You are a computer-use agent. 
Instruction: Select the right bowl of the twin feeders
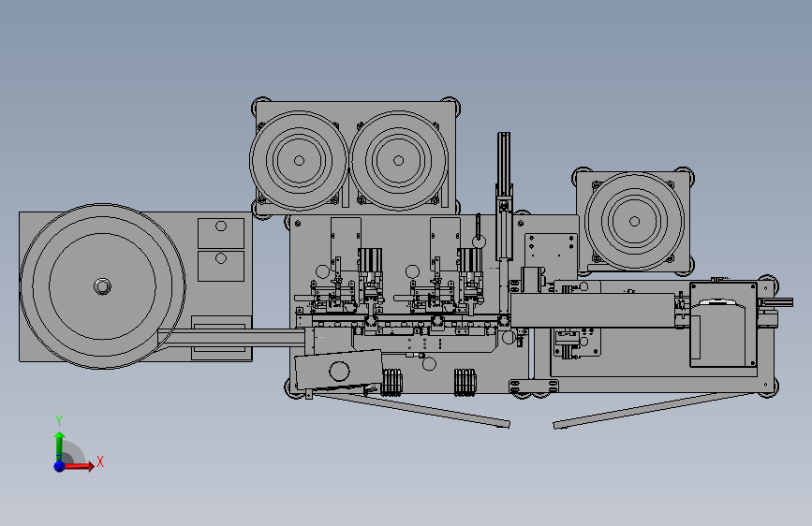pos(398,161)
